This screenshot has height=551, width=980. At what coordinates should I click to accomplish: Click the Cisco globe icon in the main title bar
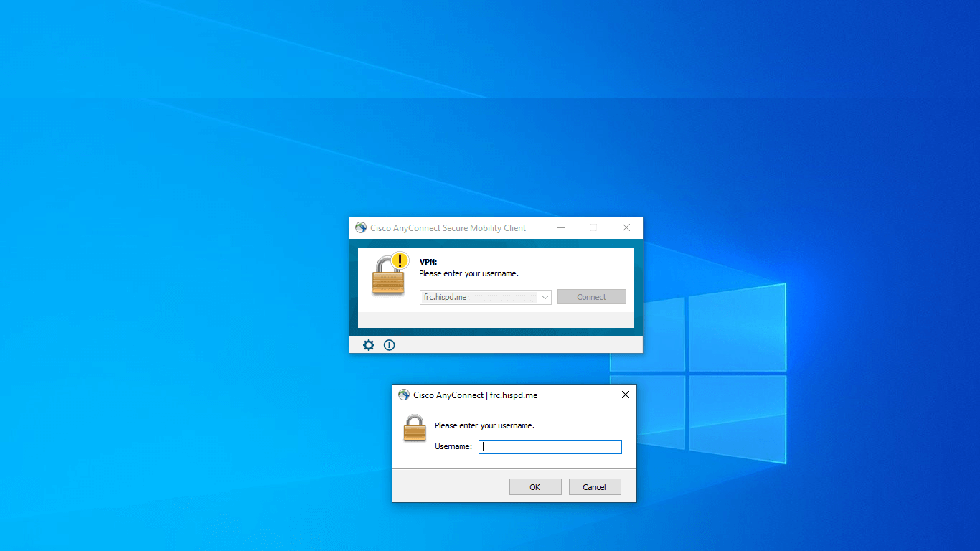point(361,228)
